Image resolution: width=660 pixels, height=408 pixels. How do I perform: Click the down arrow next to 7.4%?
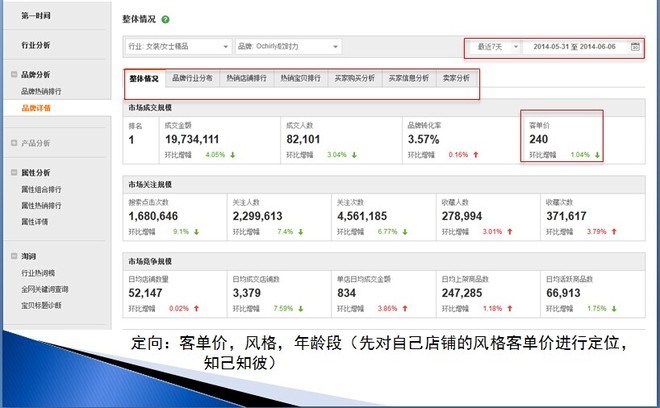click(x=301, y=232)
